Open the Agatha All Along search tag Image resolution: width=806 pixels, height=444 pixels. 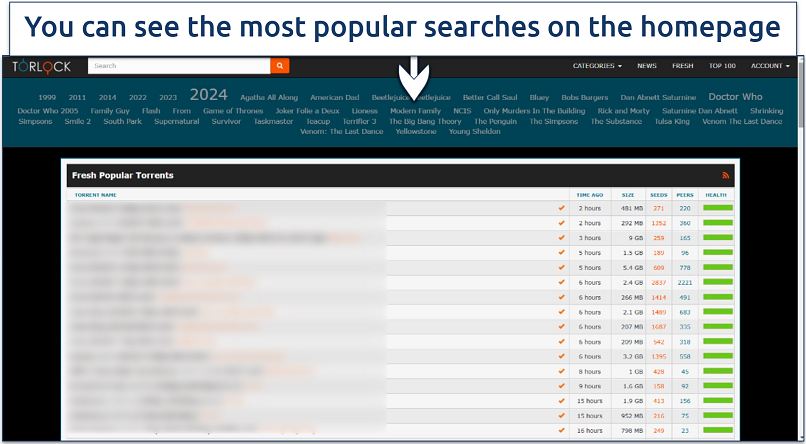click(x=269, y=97)
